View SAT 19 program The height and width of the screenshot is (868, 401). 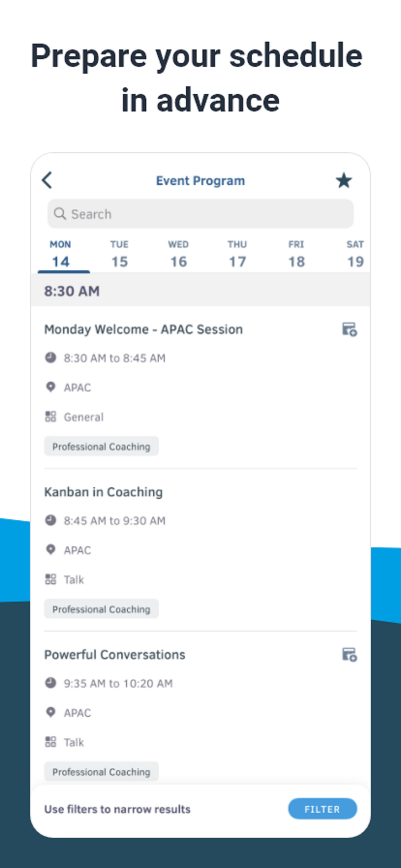pyautogui.click(x=355, y=254)
